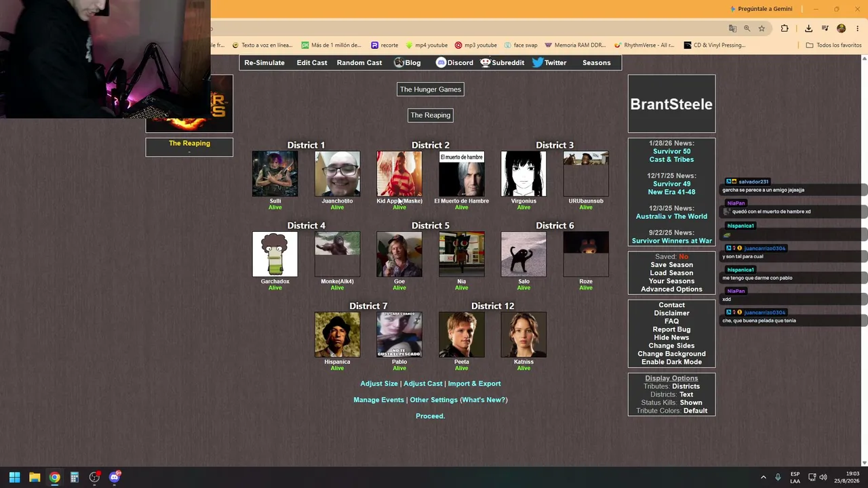The height and width of the screenshot is (488, 868).
Task: Click Re-Simulate in the navigation bar
Action: pyautogui.click(x=264, y=62)
